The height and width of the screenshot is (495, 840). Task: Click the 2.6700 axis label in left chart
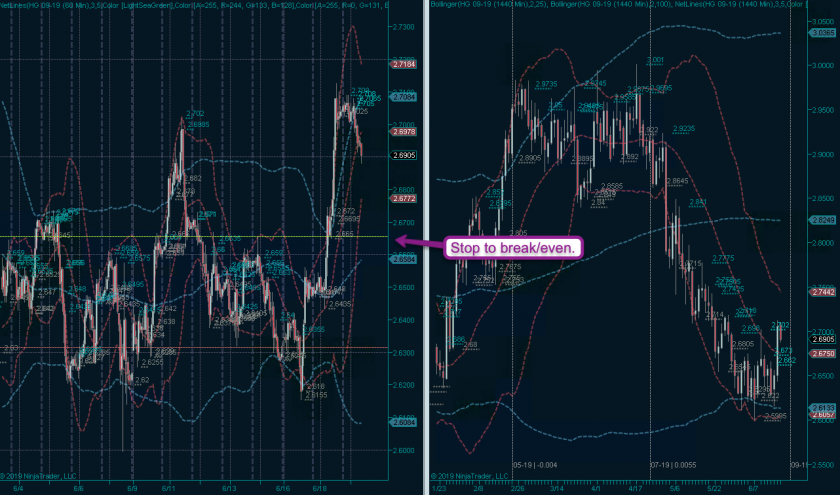click(x=404, y=223)
